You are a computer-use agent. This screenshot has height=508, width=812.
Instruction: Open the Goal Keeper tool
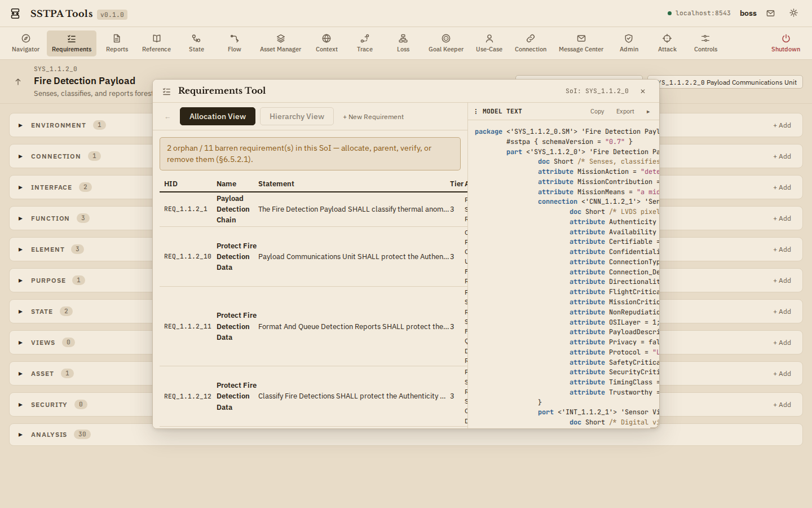446,43
